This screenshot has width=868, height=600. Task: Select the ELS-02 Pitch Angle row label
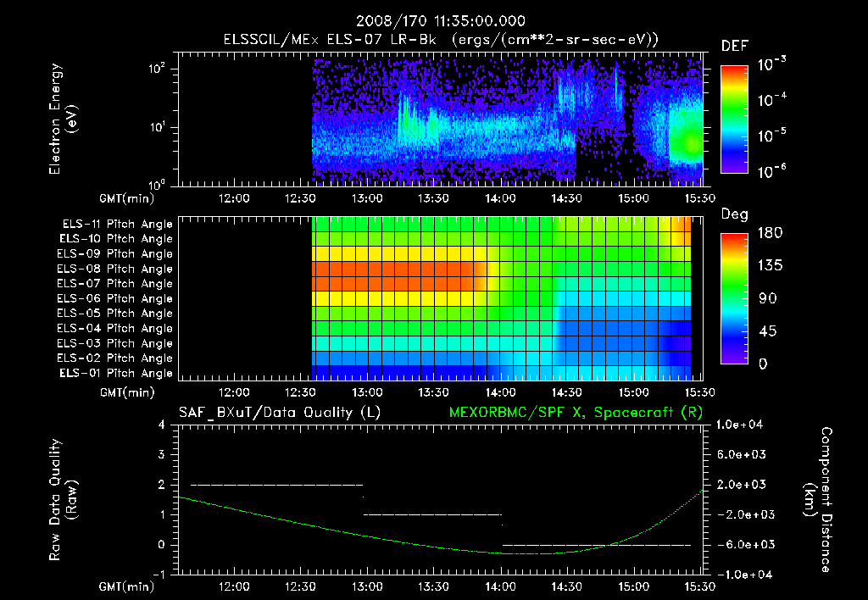tap(114, 358)
